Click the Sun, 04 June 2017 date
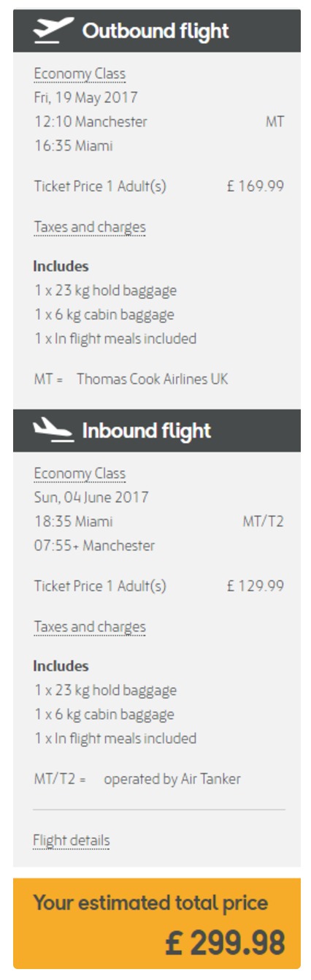The width and height of the screenshot is (311, 980). [91, 498]
